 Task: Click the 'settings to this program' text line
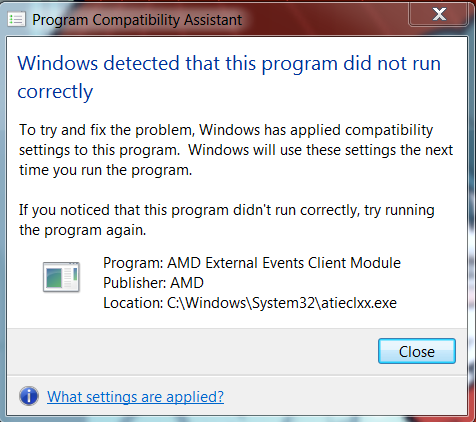(x=236, y=150)
